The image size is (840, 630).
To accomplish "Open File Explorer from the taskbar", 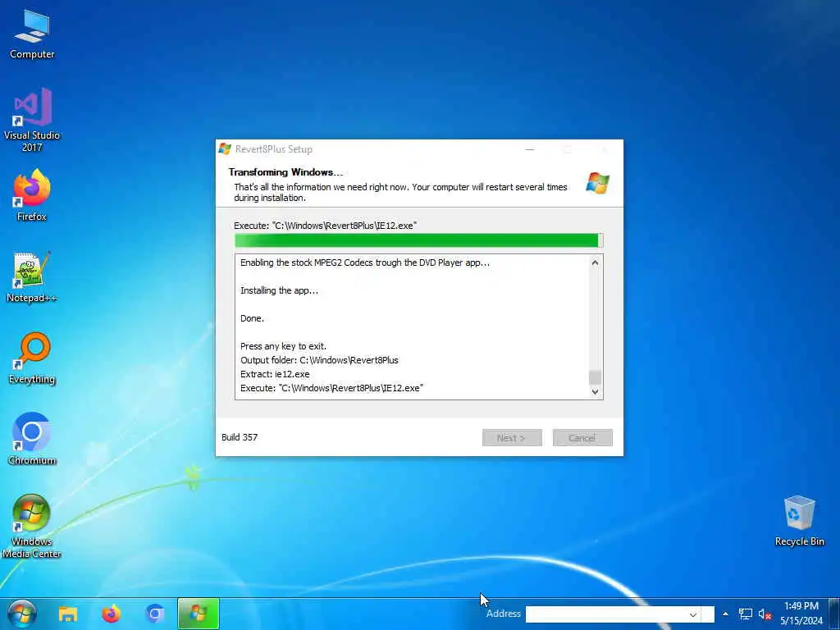I will (x=68, y=614).
